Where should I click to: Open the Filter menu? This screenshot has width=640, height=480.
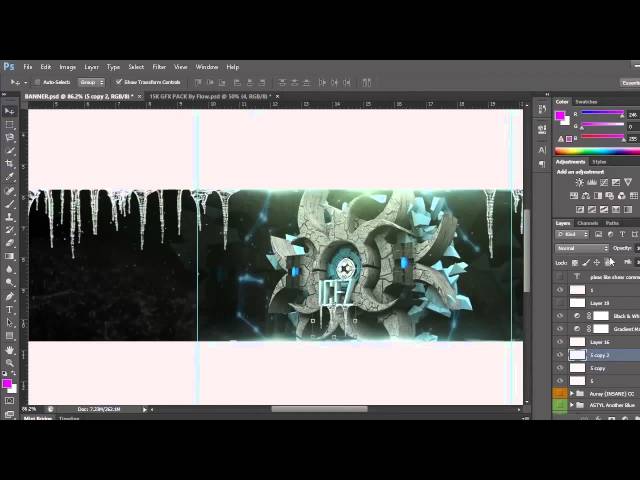pyautogui.click(x=159, y=67)
